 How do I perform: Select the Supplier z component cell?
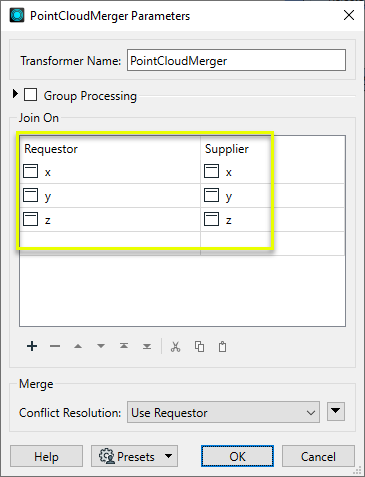(272, 220)
